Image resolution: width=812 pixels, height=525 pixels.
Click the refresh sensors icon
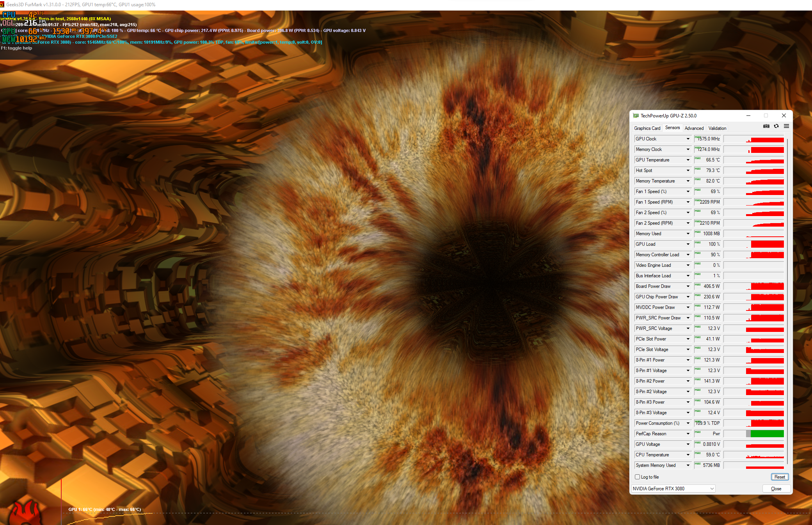776,126
